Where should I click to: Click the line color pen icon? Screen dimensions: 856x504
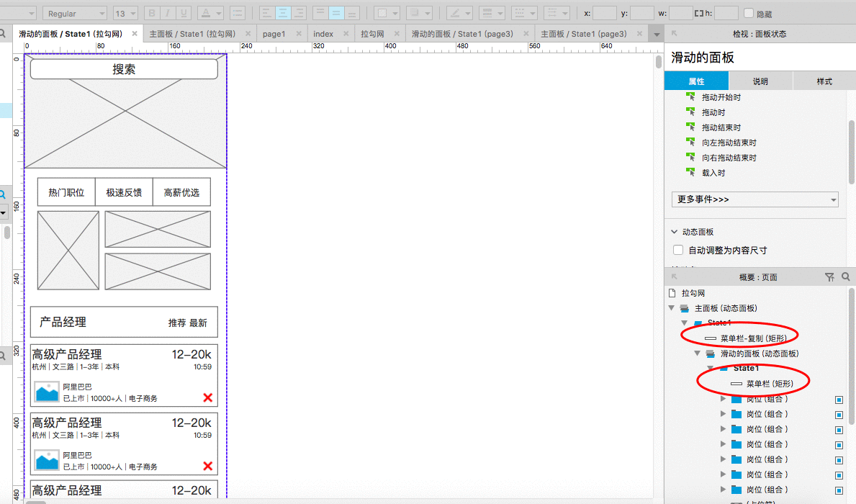454,13
